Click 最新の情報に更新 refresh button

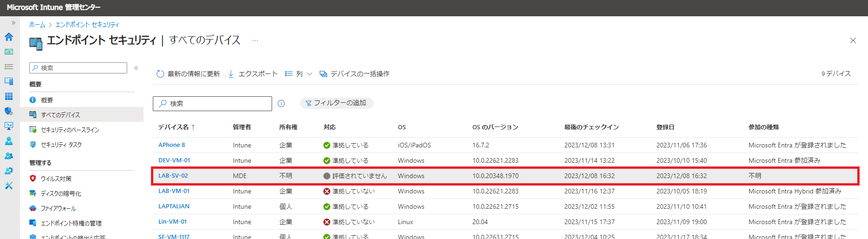(x=188, y=74)
